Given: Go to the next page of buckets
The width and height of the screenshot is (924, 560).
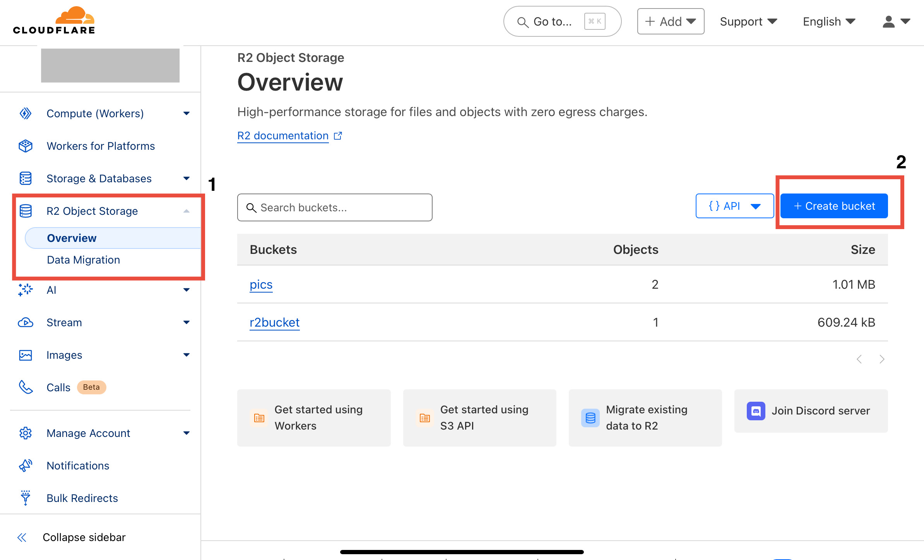Looking at the screenshot, I should pos(882,359).
